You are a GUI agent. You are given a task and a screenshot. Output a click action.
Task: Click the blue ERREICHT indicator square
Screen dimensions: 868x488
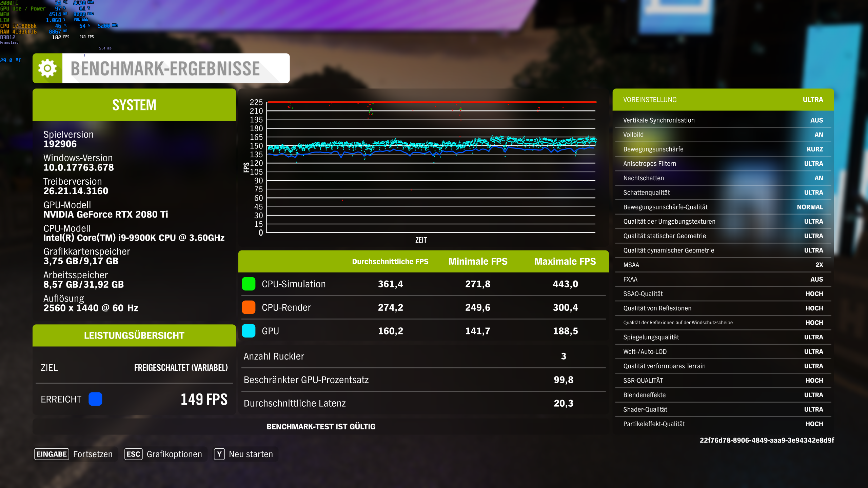96,399
